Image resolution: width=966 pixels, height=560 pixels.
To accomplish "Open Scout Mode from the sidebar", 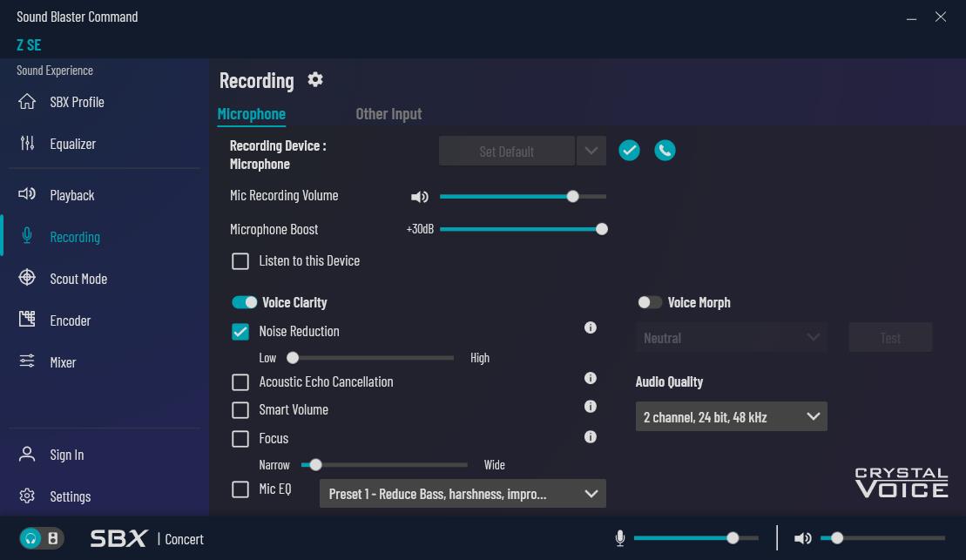I will pos(78,279).
